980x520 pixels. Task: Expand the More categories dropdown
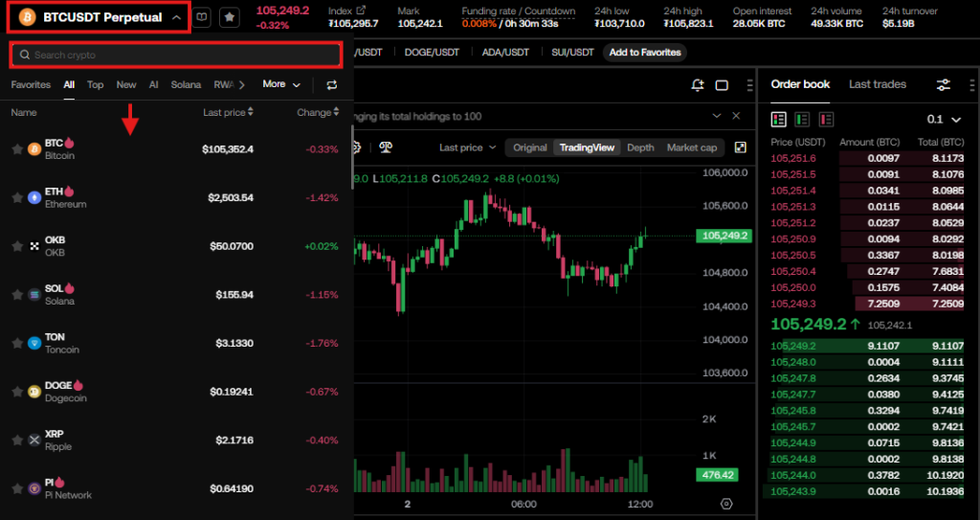coord(281,84)
